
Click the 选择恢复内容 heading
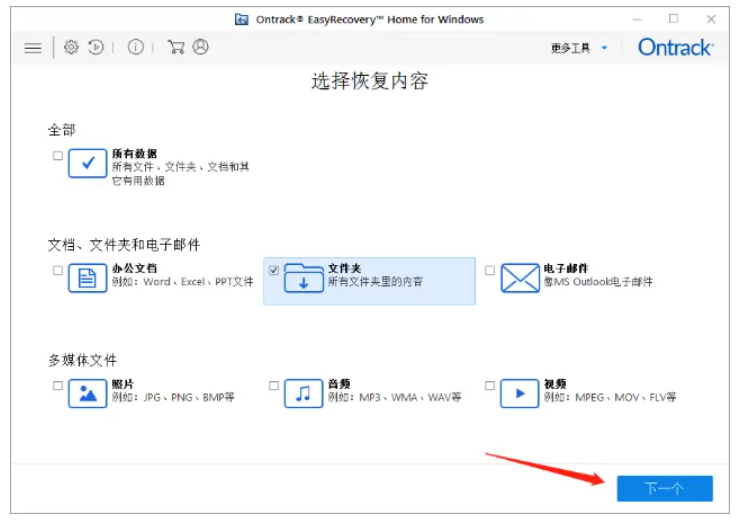(x=369, y=81)
